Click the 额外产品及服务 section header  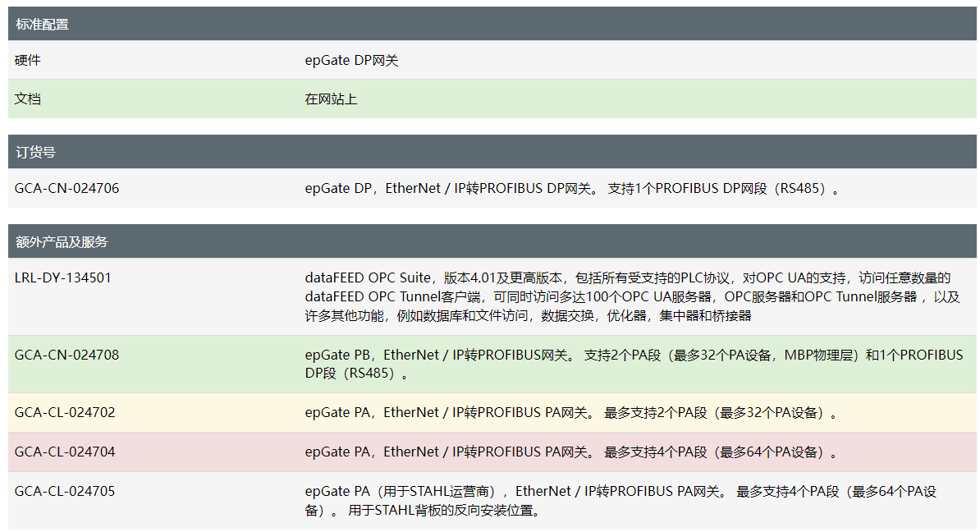coord(492,241)
